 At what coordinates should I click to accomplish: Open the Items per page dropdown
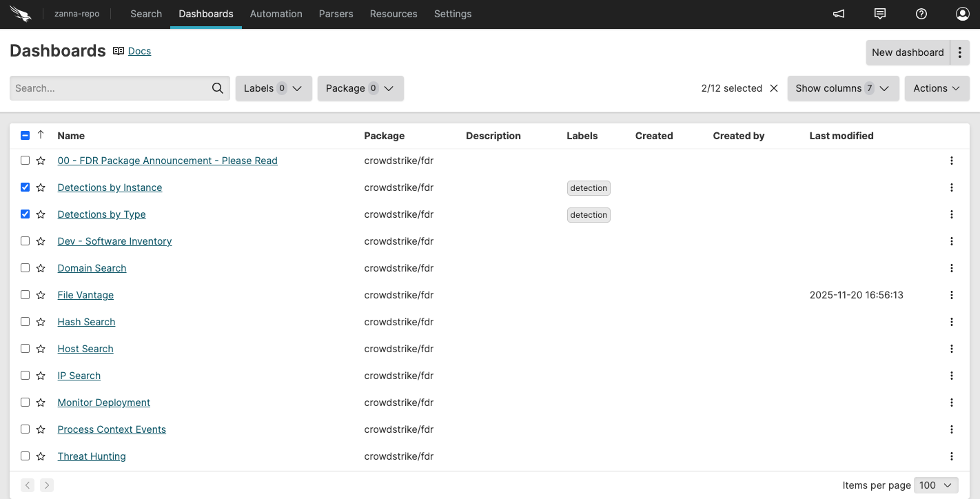click(935, 485)
